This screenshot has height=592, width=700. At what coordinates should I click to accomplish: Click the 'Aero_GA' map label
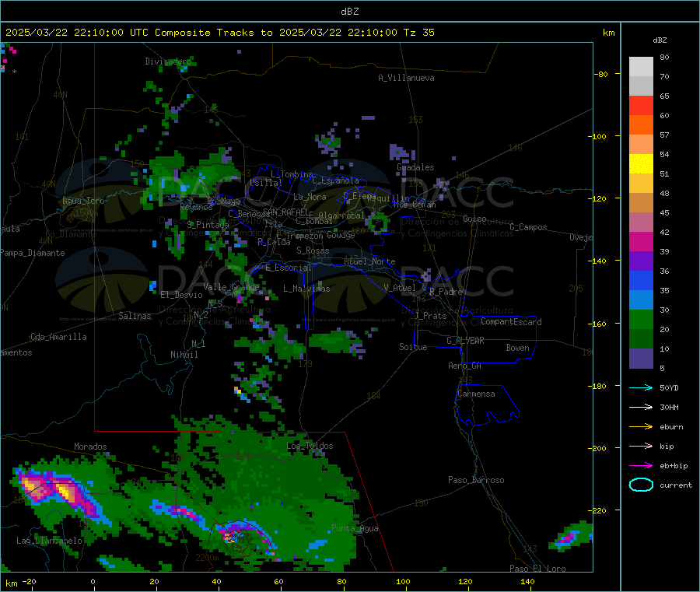click(465, 366)
